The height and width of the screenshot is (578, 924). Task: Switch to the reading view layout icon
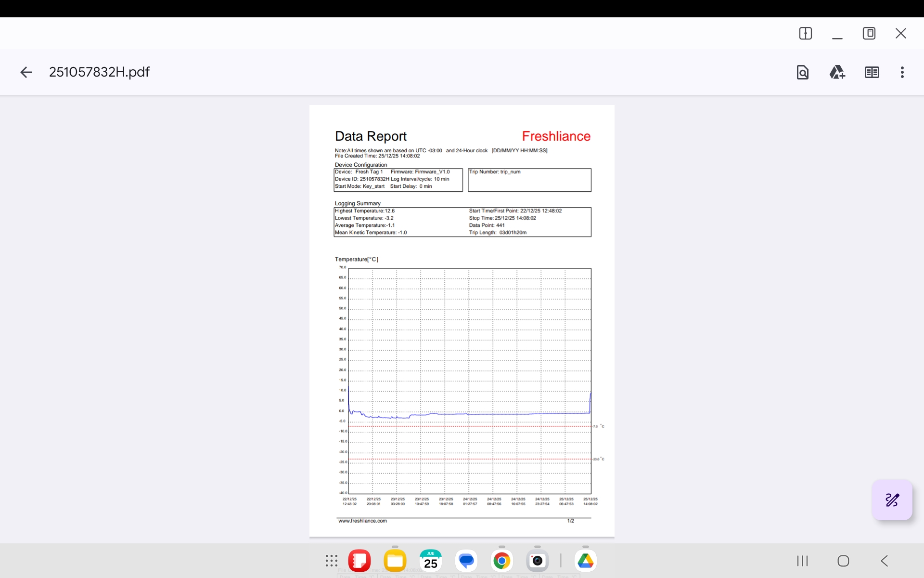point(872,72)
